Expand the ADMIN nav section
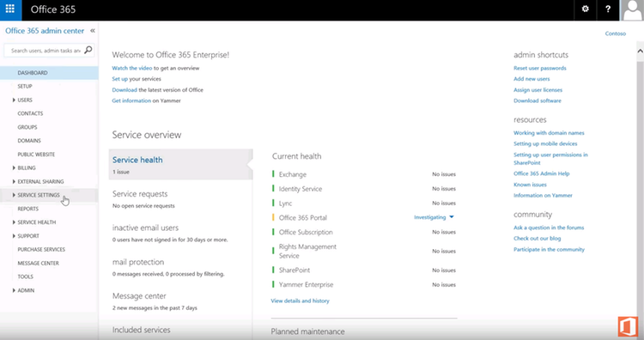The width and height of the screenshot is (644, 340). tap(14, 290)
